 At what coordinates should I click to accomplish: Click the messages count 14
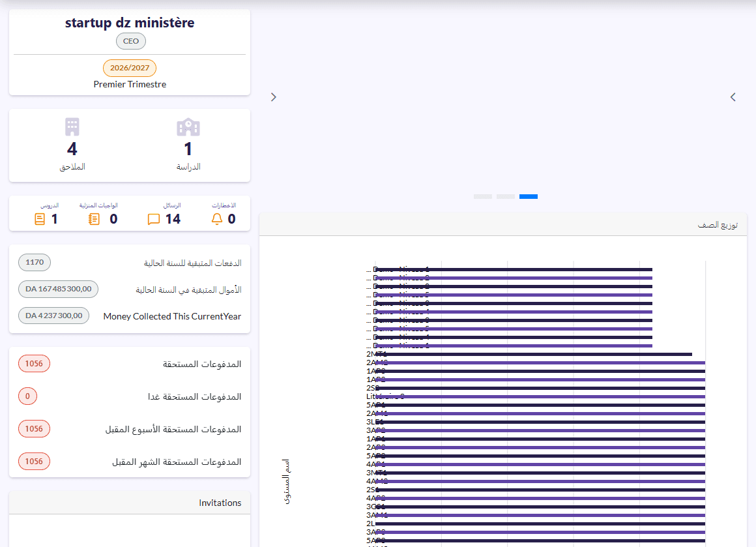(x=173, y=219)
